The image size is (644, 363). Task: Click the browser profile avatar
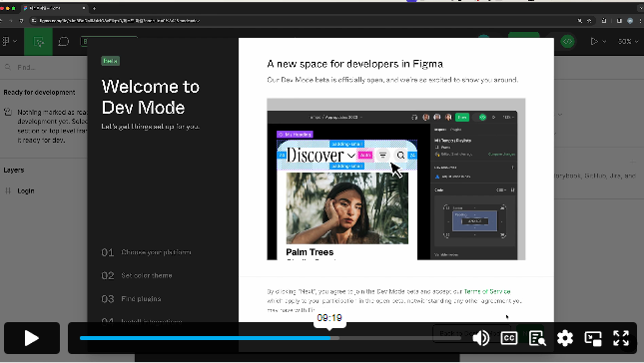[630, 21]
